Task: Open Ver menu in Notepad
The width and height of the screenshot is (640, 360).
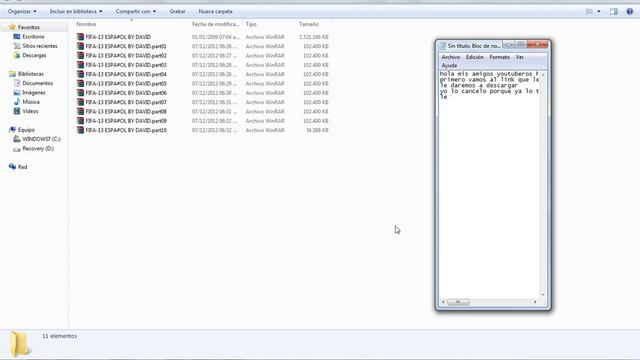Action: (519, 57)
